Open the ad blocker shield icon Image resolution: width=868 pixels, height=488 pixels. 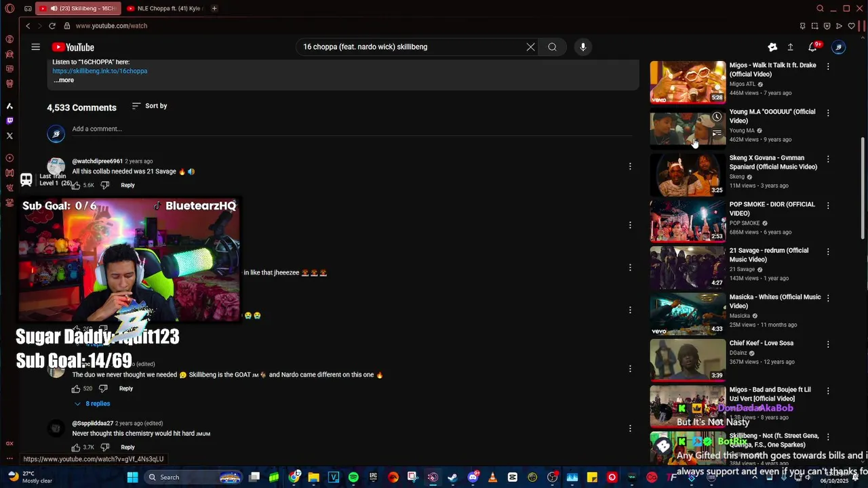(x=827, y=26)
